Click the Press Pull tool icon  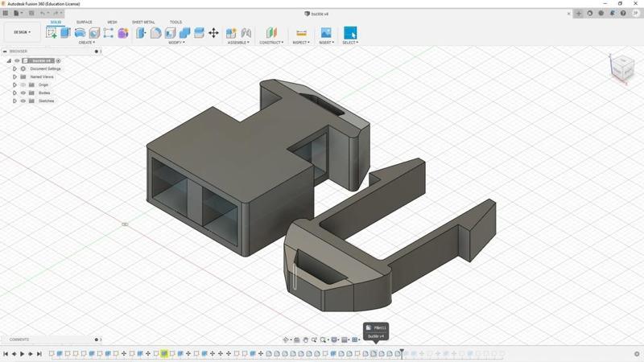142,33
